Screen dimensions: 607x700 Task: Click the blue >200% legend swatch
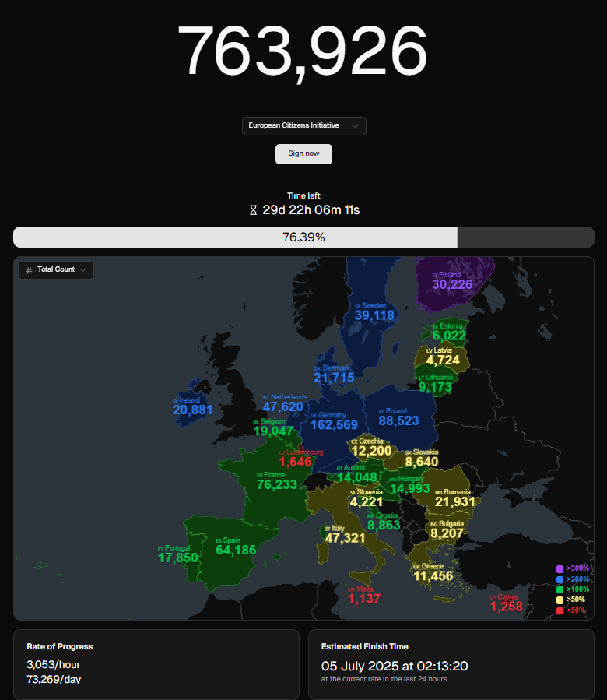[x=560, y=579]
